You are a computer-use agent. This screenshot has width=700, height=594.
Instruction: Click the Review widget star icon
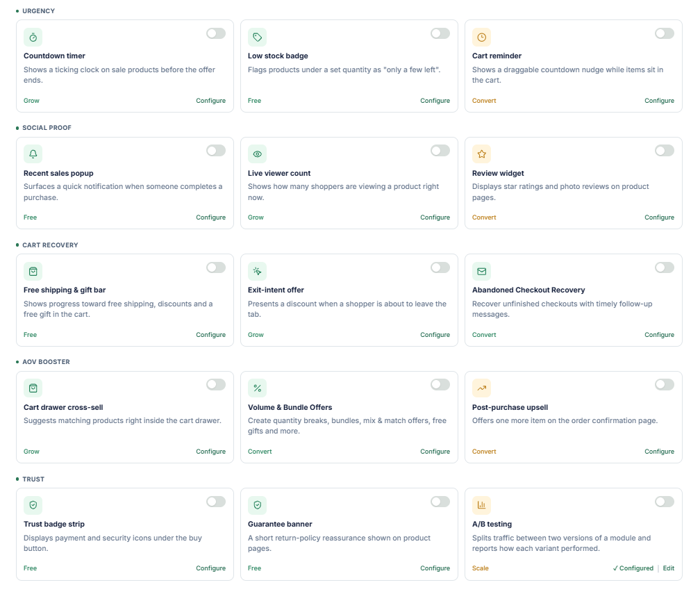pos(482,154)
